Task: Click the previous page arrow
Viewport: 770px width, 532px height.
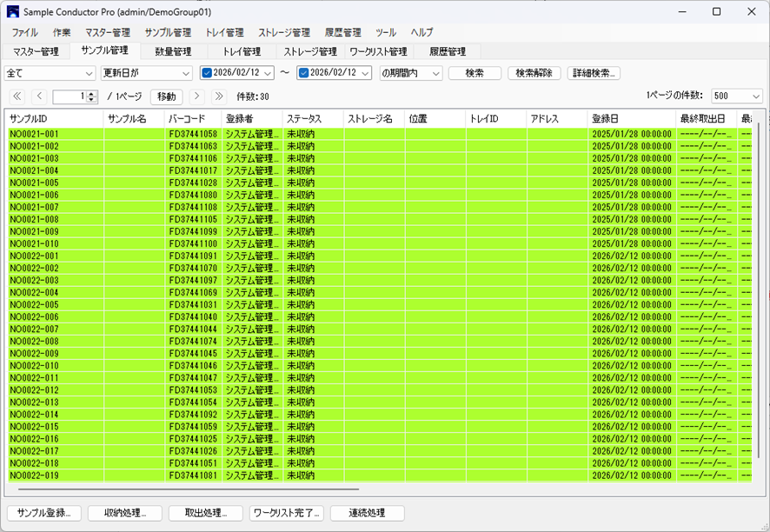Action: [39, 96]
